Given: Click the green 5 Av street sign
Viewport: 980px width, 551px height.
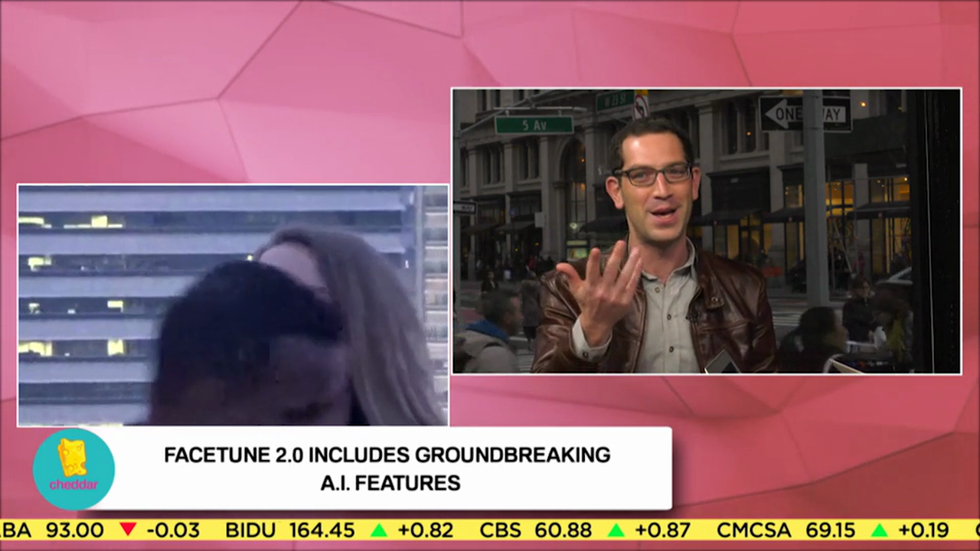Looking at the screenshot, I should pos(534,124).
